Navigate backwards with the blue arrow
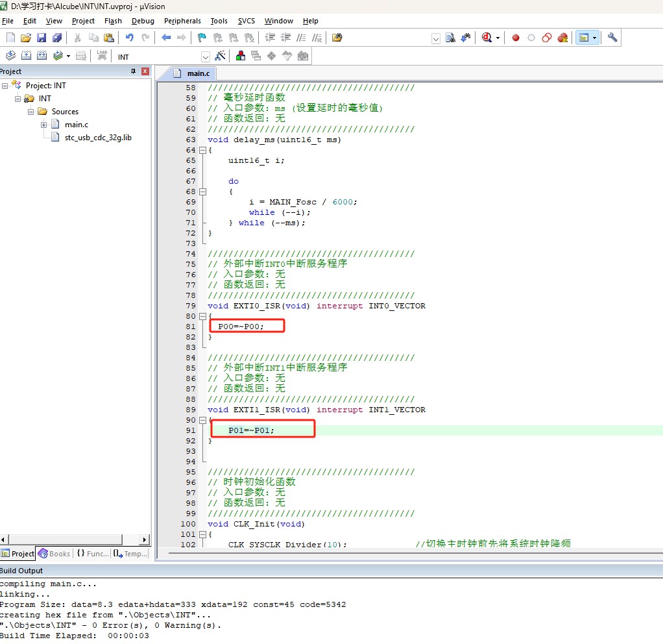The width and height of the screenshot is (663, 644). point(166,38)
